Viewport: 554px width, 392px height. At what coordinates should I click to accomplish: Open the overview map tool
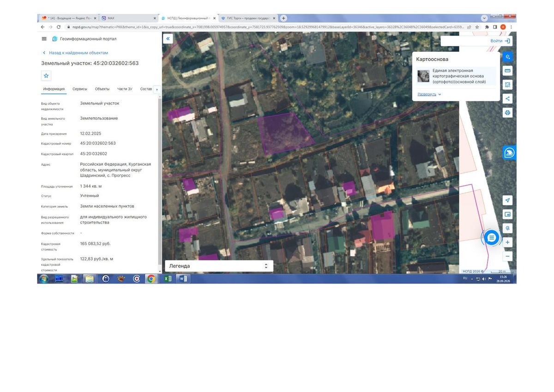pos(507,214)
